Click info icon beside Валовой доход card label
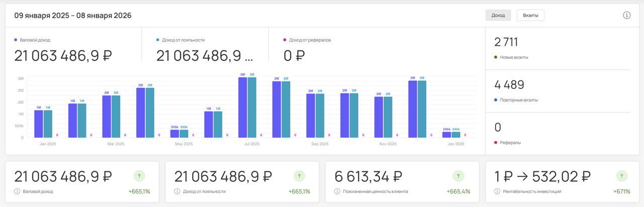The image size is (644, 207). pos(17,191)
